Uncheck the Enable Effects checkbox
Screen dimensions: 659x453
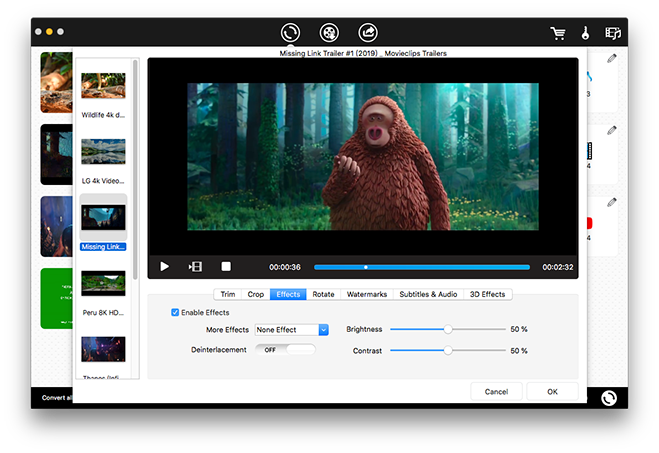(176, 313)
